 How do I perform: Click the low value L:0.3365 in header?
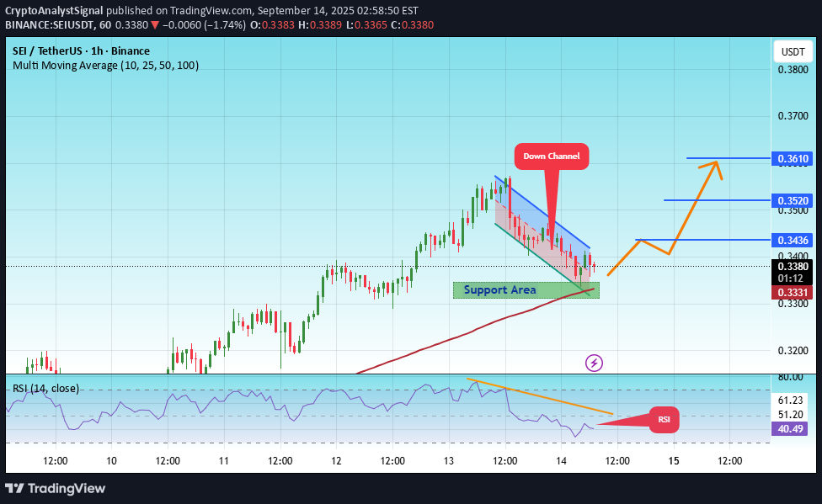click(x=366, y=24)
